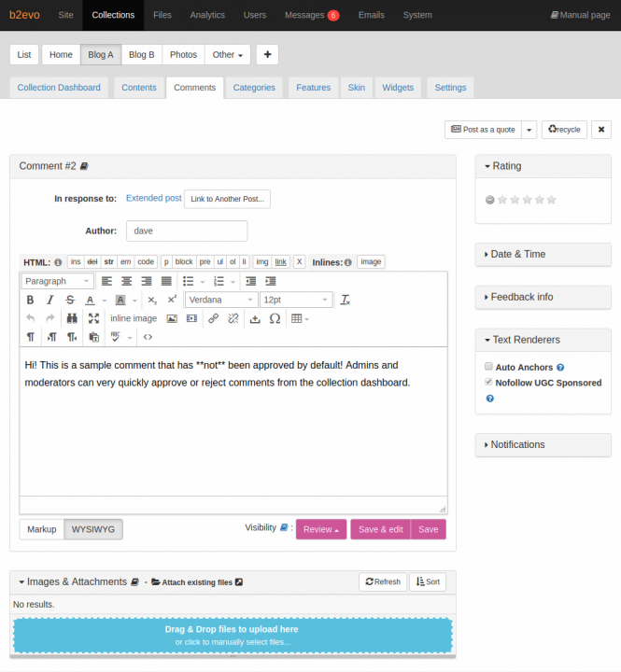The height and width of the screenshot is (672, 621).
Task: Insert numbered list
Action: pos(219,281)
